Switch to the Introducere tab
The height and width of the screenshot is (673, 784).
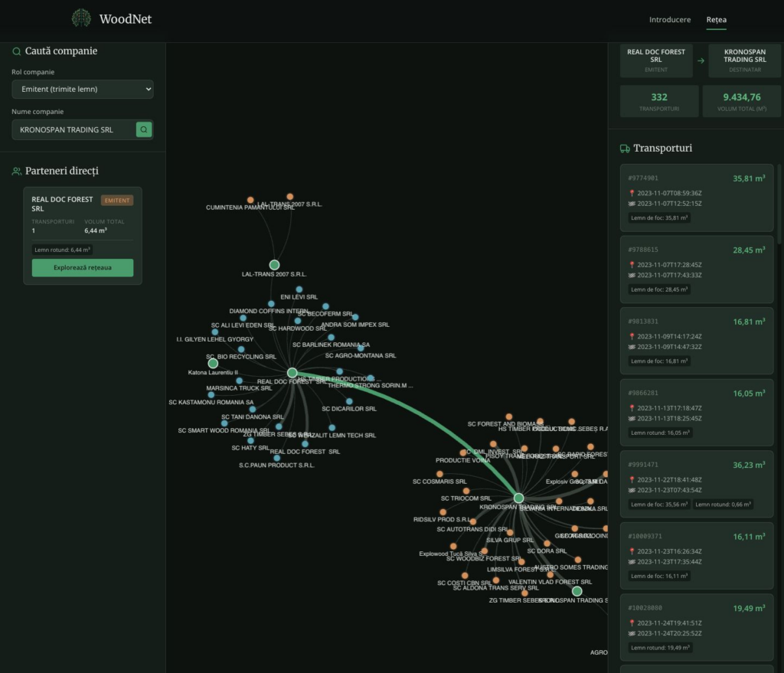click(x=669, y=19)
